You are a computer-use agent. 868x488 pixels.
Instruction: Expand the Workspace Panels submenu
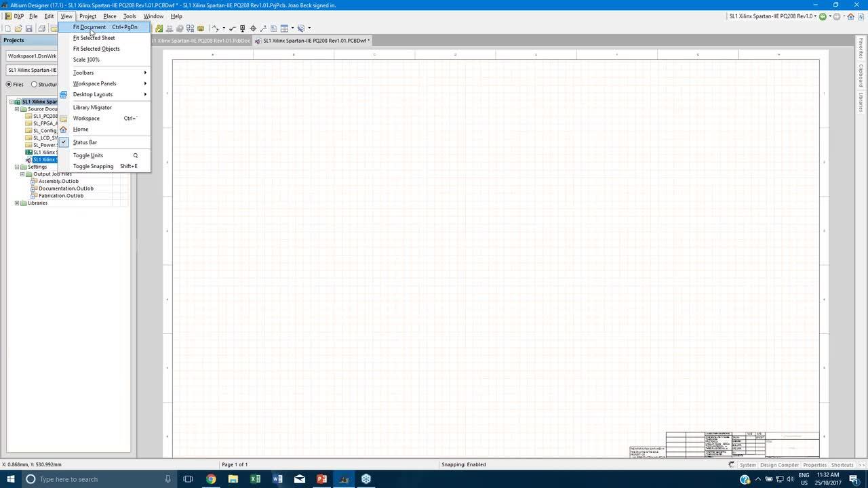[x=94, y=83]
